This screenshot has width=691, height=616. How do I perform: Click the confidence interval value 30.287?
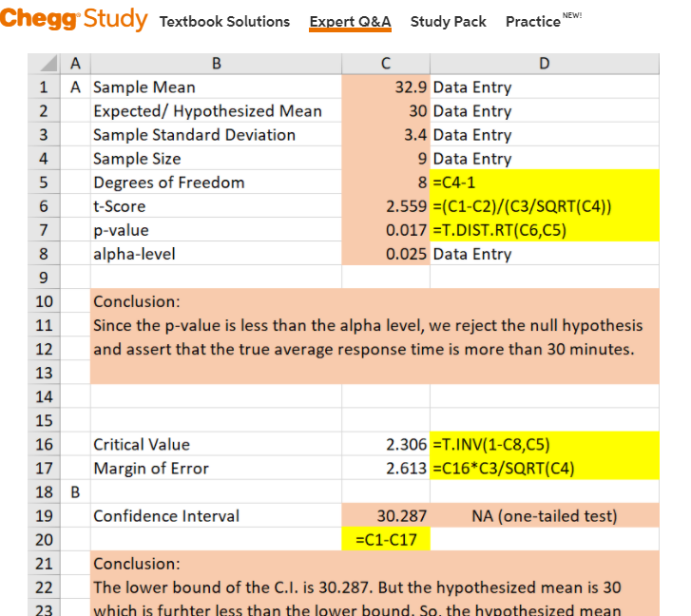(386, 515)
